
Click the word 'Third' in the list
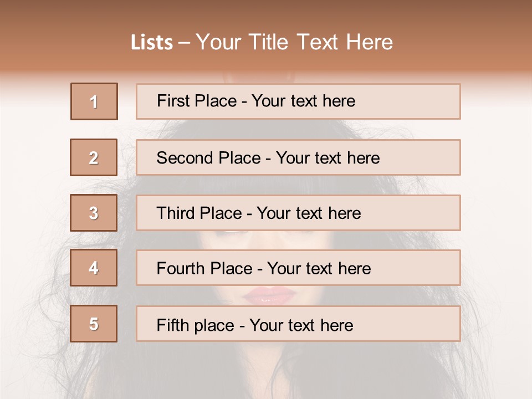tap(175, 213)
